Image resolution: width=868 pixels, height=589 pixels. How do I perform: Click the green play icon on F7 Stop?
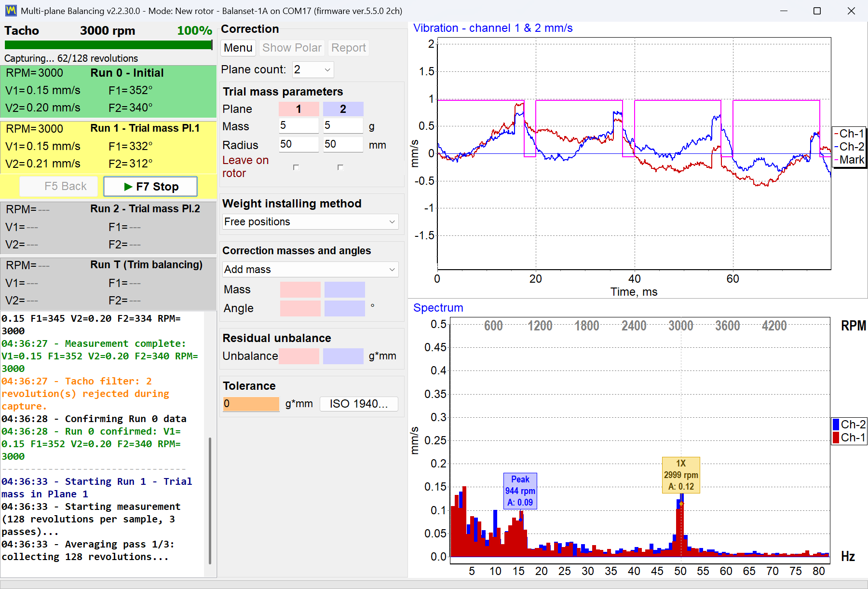[x=128, y=187]
